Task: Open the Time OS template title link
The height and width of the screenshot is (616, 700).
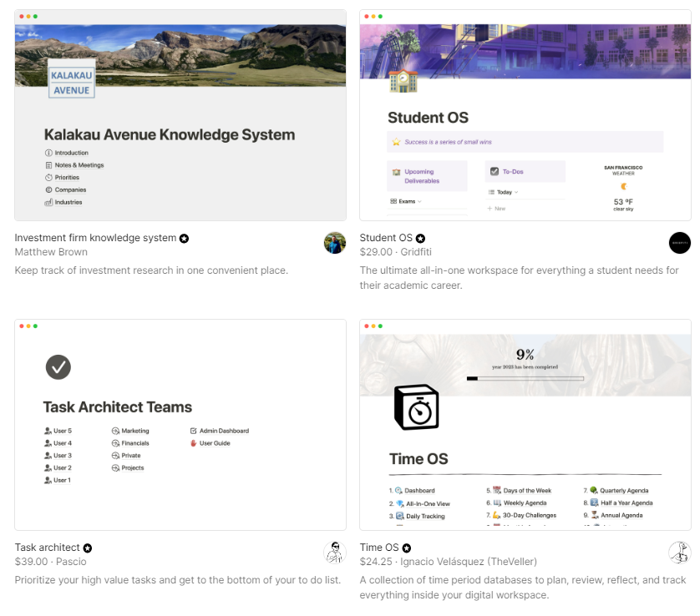Action: click(x=379, y=548)
